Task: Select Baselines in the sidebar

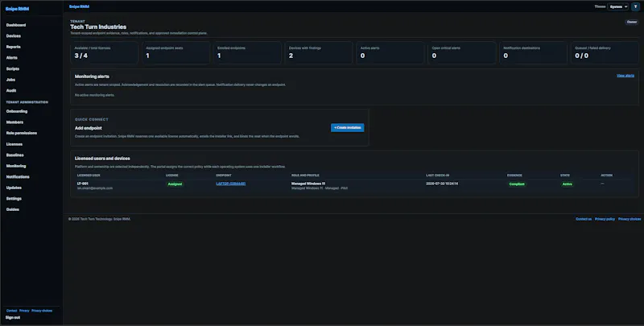Action: [x=14, y=155]
